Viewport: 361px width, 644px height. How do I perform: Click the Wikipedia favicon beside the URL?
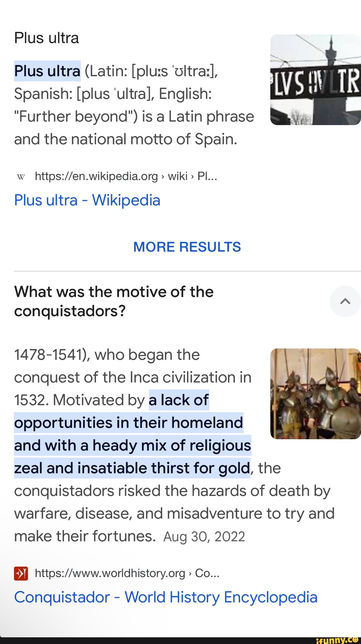pyautogui.click(x=21, y=176)
